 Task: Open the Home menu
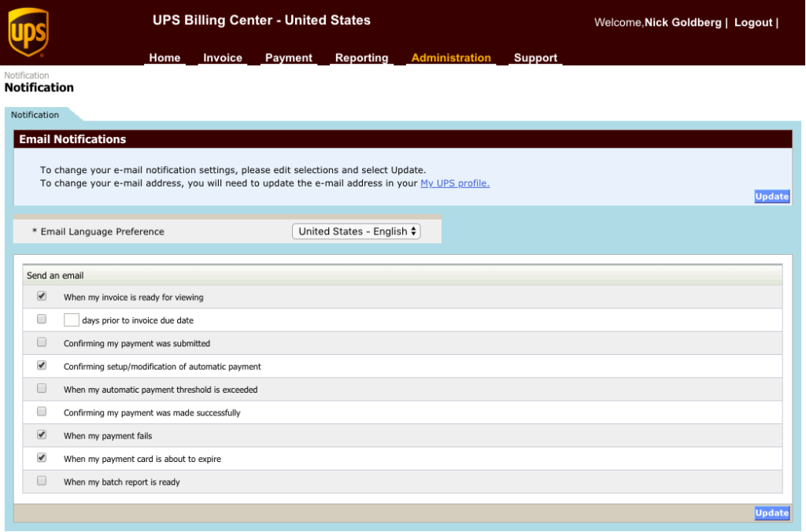[x=165, y=57]
